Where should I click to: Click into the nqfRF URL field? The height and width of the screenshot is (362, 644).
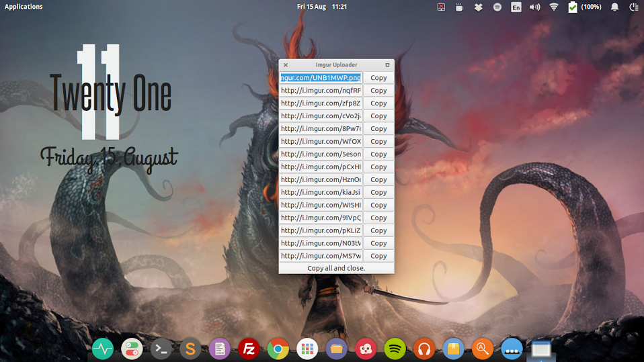coord(321,90)
